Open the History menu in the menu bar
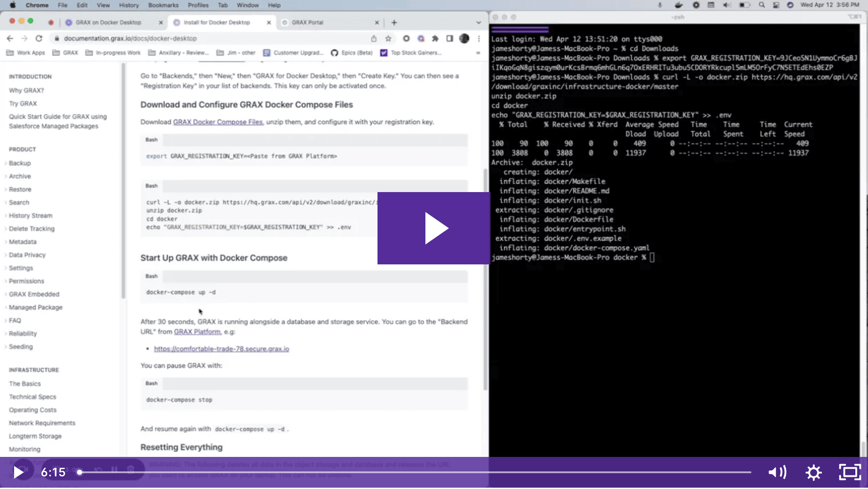Image resolution: width=868 pixels, height=489 pixels. [129, 5]
